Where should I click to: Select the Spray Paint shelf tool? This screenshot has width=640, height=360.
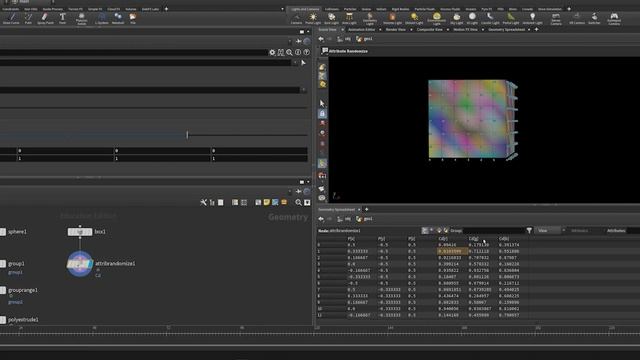point(45,18)
